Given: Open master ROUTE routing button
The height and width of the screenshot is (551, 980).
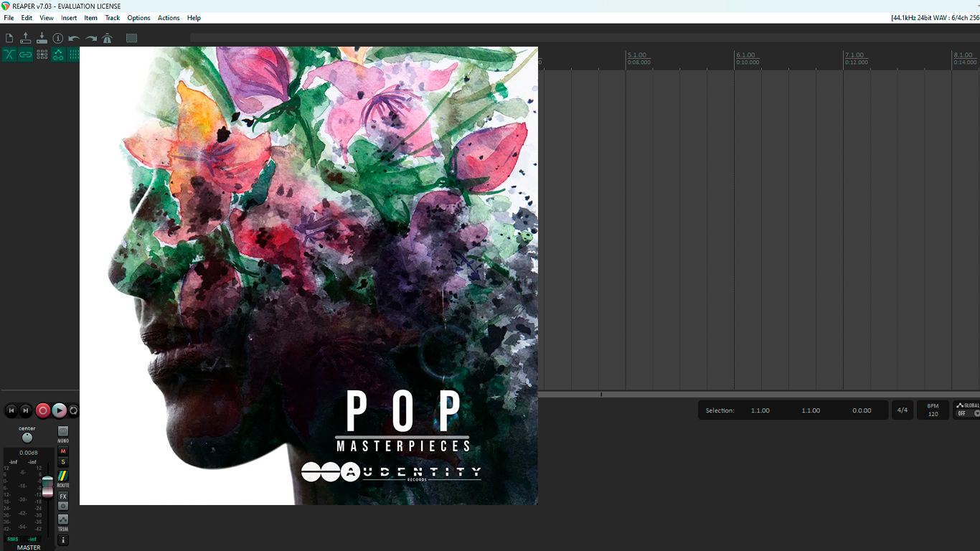Looking at the screenshot, I should [x=63, y=476].
